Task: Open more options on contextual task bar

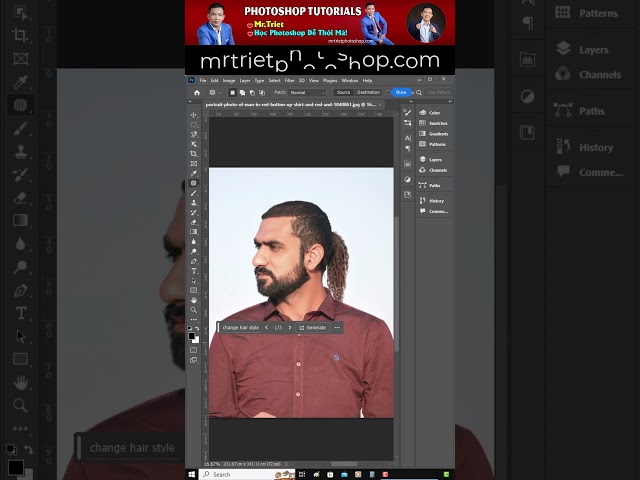Action: [337, 328]
